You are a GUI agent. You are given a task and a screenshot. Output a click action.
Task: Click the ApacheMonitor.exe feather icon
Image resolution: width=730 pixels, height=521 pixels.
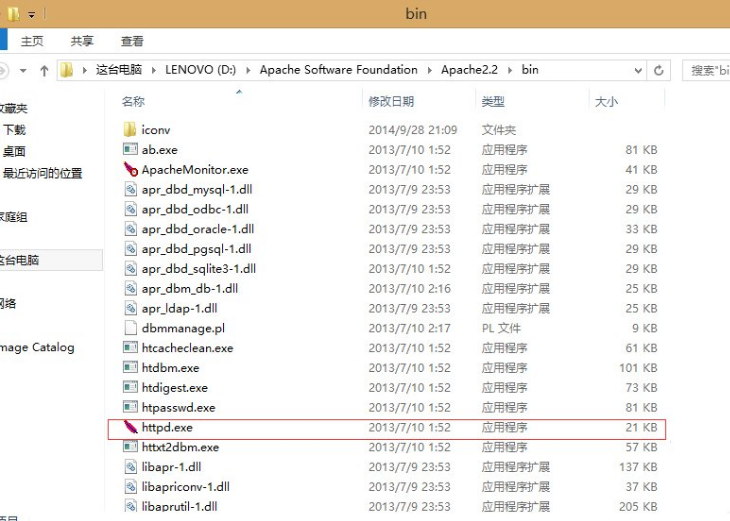[130, 169]
